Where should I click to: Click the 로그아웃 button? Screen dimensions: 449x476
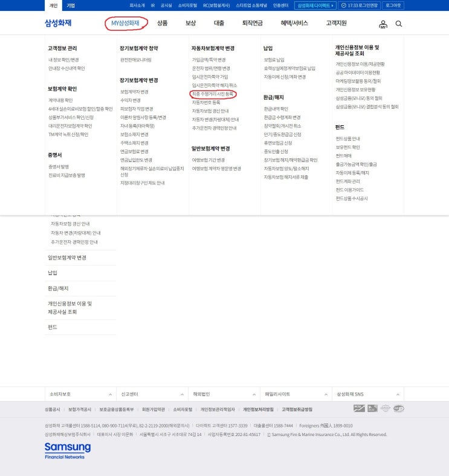pyautogui.click(x=393, y=5)
